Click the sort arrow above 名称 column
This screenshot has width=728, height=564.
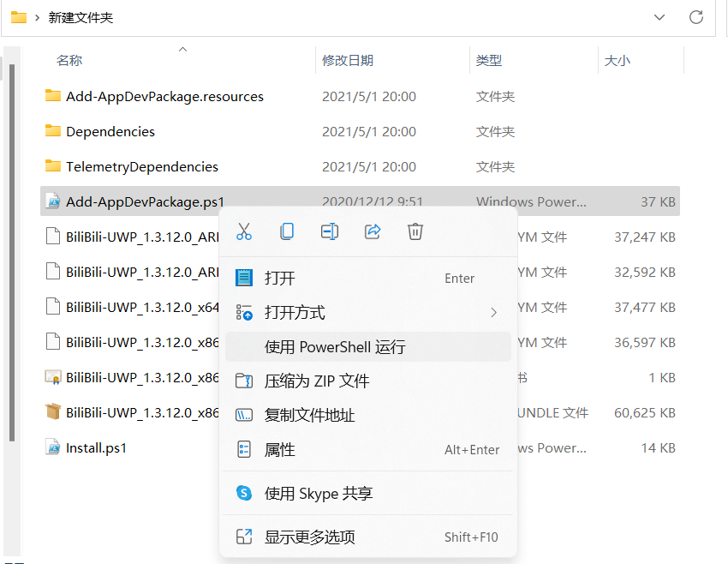point(183,49)
